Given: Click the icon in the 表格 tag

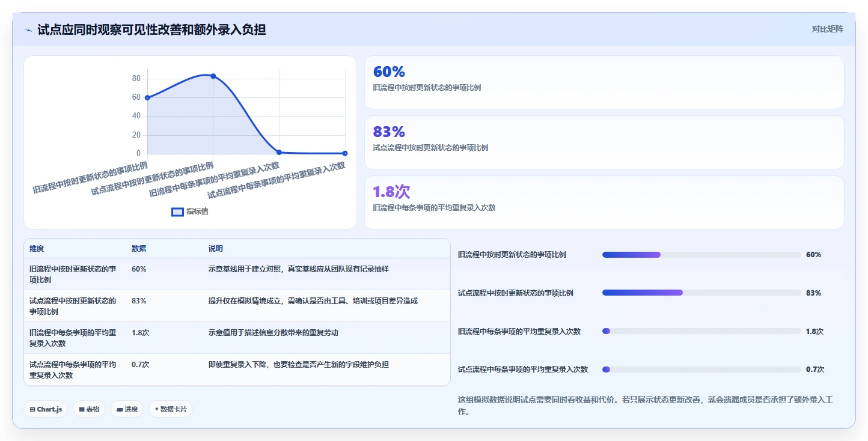Looking at the screenshot, I should 82,410.
